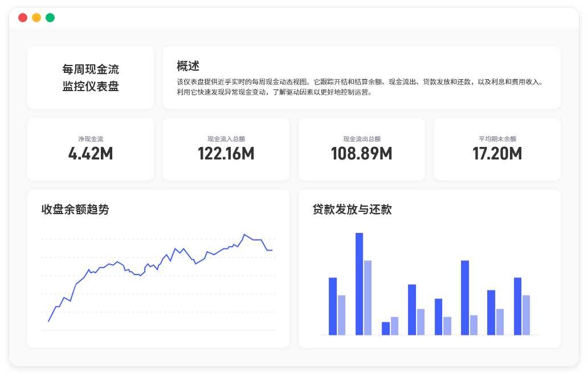Image resolution: width=588 pixels, height=377 pixels.
Task: Click the overview description paragraph text
Action: (360, 87)
